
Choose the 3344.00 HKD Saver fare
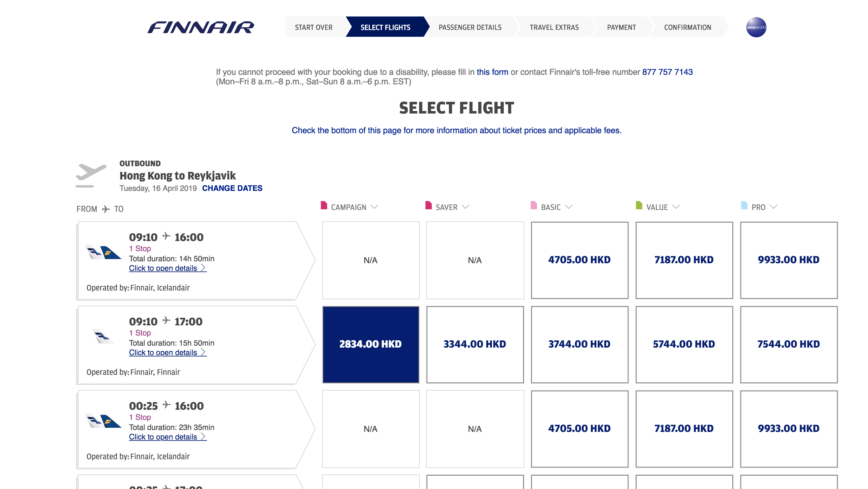click(475, 344)
